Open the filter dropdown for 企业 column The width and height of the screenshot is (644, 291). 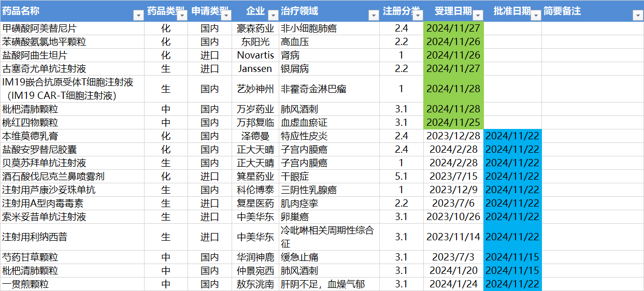[x=273, y=16]
